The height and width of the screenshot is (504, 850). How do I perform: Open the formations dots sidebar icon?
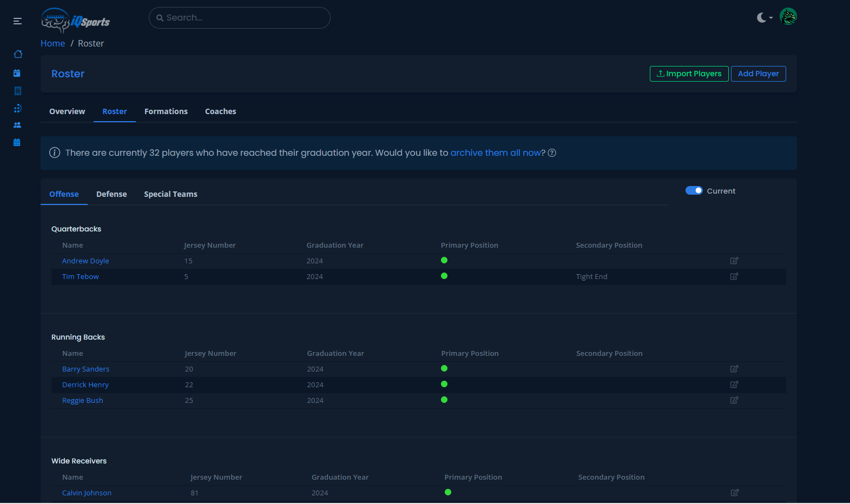click(17, 109)
